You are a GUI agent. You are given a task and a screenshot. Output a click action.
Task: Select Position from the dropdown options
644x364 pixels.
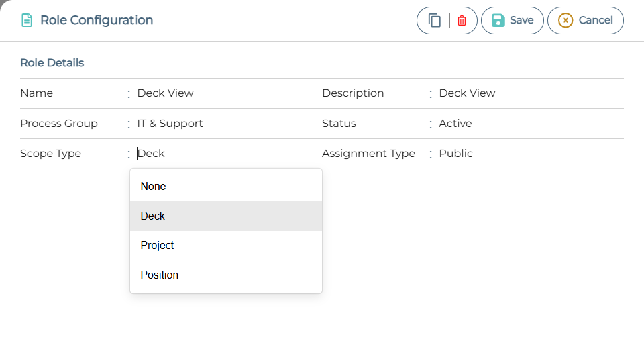click(160, 275)
